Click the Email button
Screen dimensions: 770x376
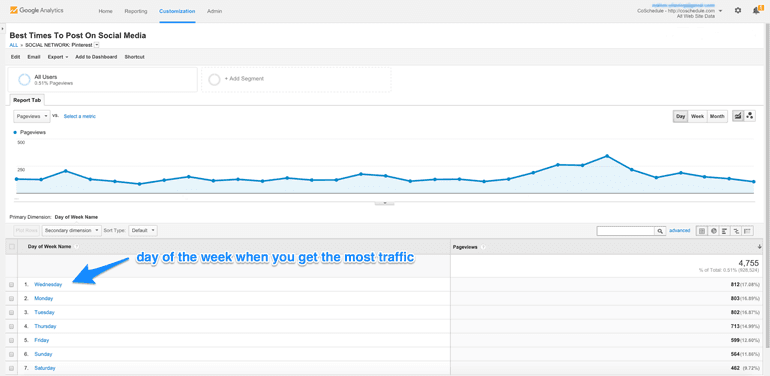tap(34, 57)
